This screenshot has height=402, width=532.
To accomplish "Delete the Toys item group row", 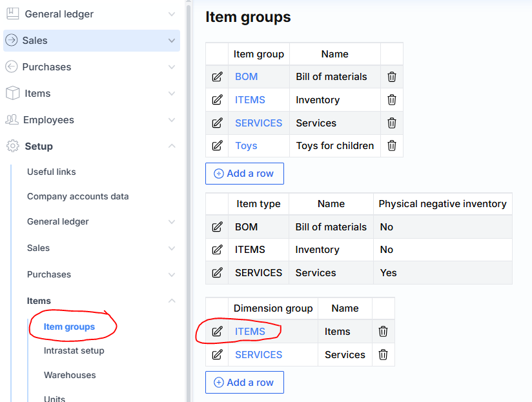I will pos(391,146).
